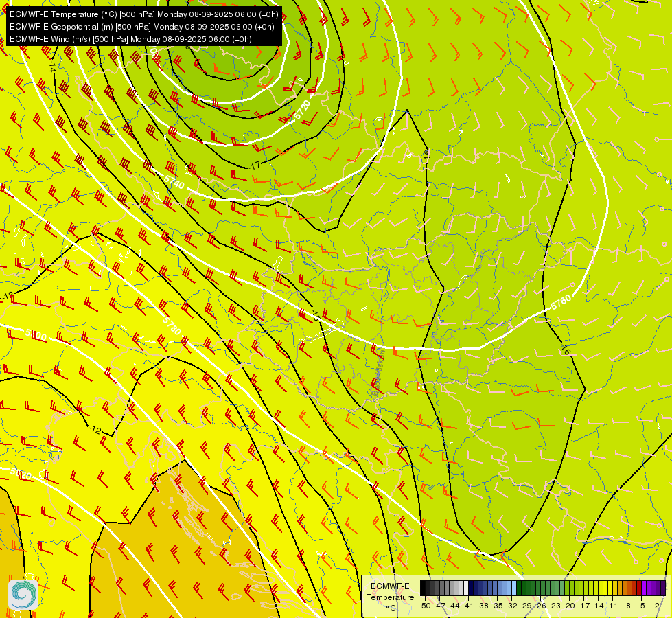Click the -2 legend value
This screenshot has width=672, height=618.
point(656,606)
